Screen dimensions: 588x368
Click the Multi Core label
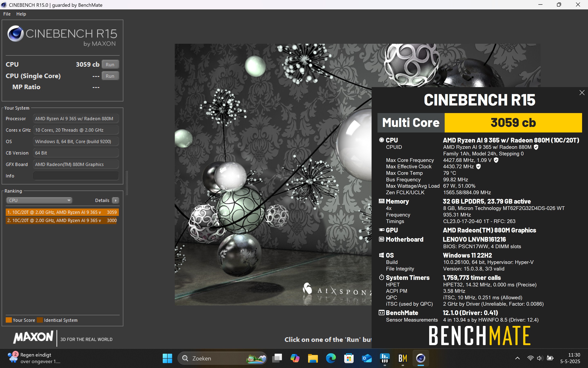point(411,123)
